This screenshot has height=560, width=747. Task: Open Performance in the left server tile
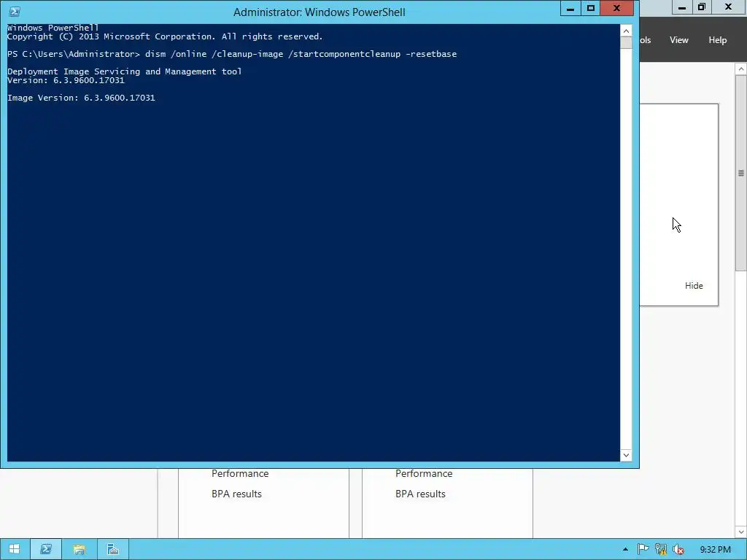[x=240, y=474]
